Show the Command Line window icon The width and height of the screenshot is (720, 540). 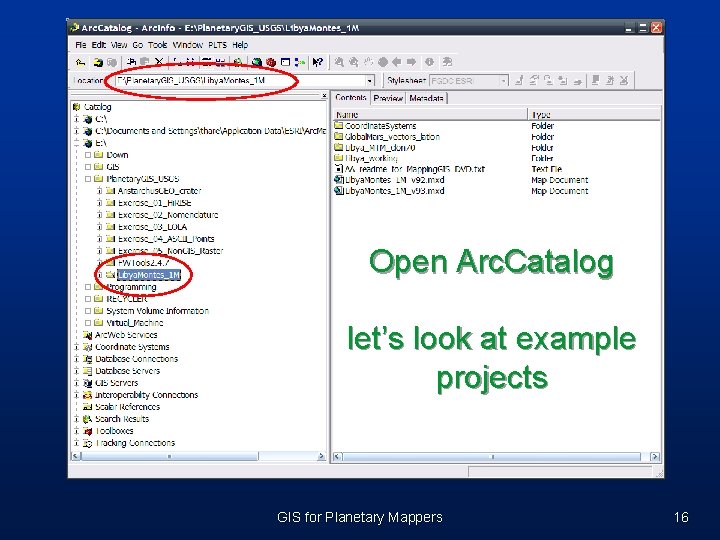coord(285,62)
